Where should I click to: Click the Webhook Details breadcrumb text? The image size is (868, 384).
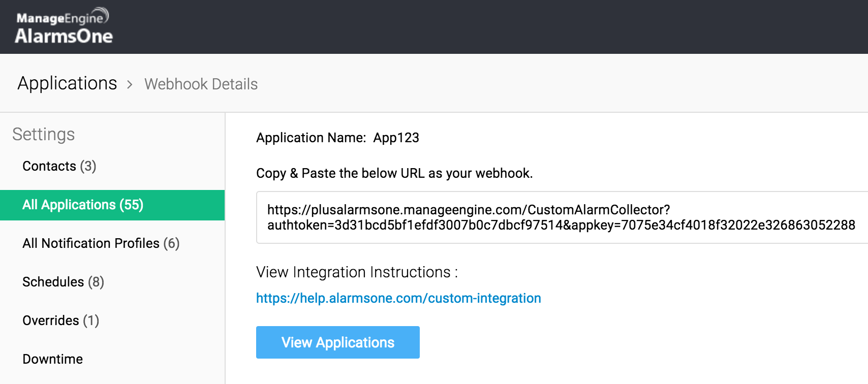(201, 84)
